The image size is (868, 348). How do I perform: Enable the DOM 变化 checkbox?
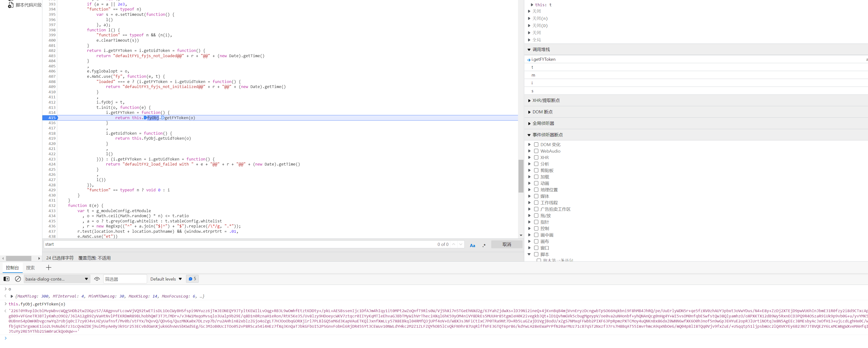tap(536, 144)
